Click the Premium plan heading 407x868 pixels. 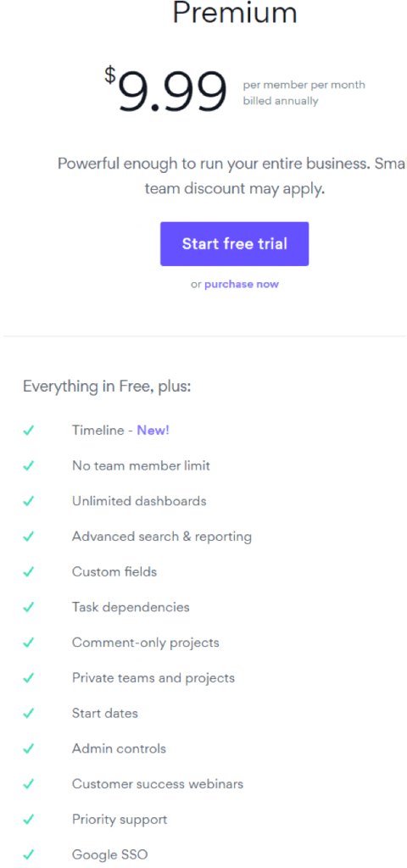[235, 12]
